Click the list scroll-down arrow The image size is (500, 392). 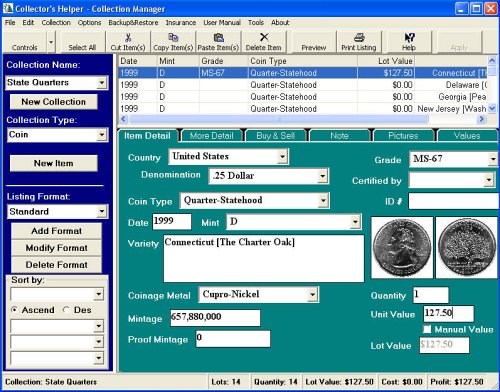[x=492, y=108]
